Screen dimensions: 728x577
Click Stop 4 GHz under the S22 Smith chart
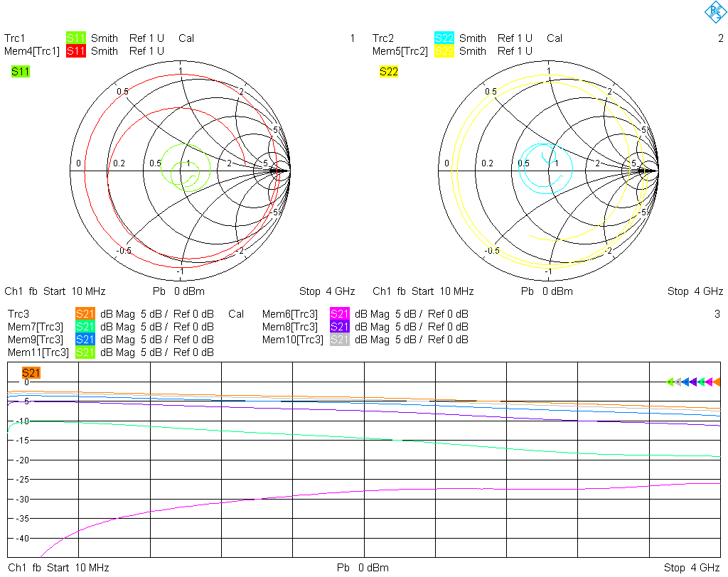[x=695, y=291]
